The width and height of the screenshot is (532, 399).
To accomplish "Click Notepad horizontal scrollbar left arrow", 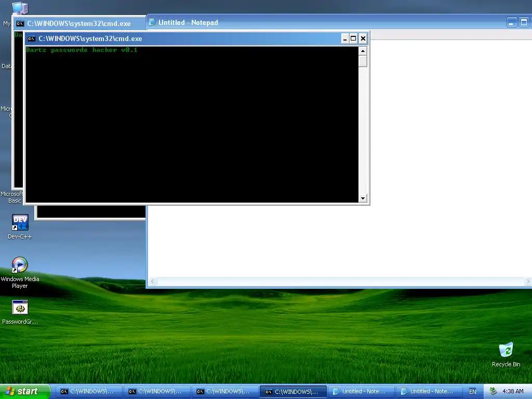I will [x=153, y=281].
